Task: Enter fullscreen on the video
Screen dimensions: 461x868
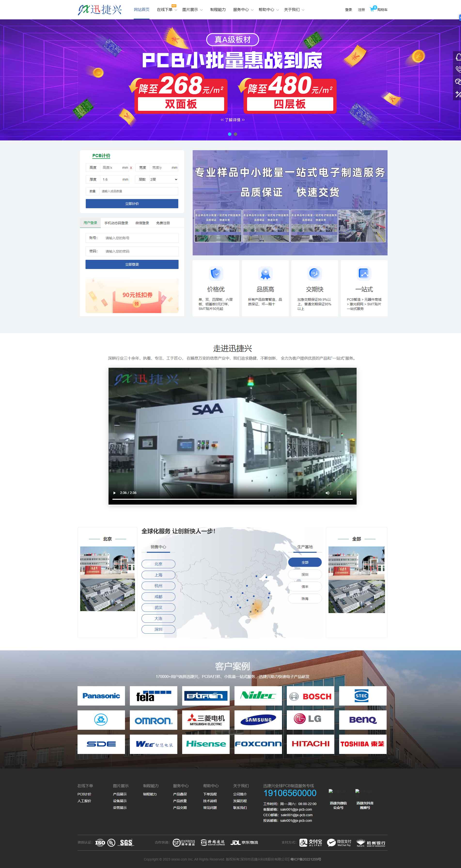Action: pos(339,493)
